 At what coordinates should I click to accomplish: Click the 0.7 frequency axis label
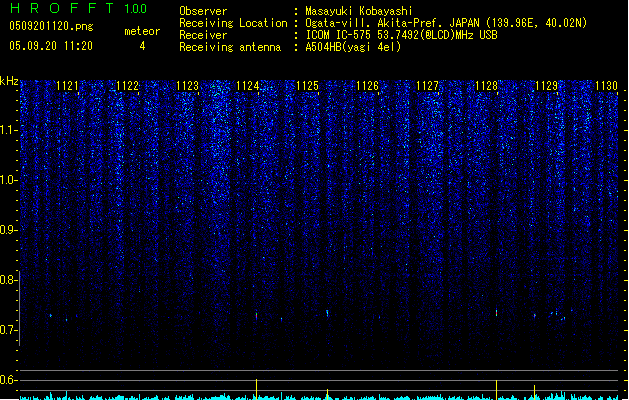pyautogui.click(x=9, y=330)
